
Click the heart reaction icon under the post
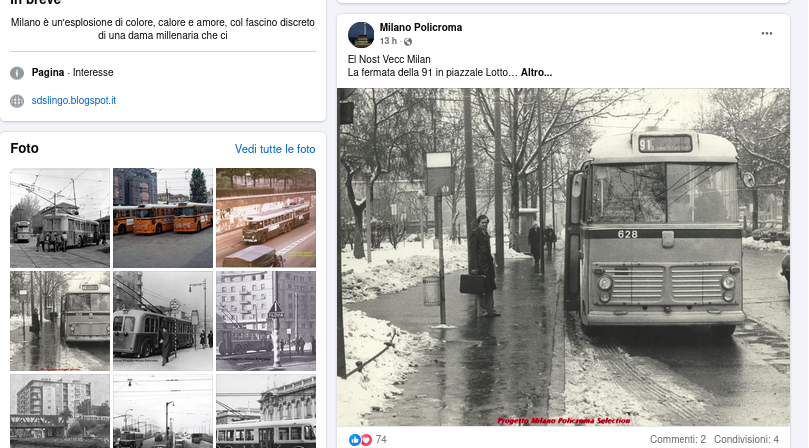366,440
